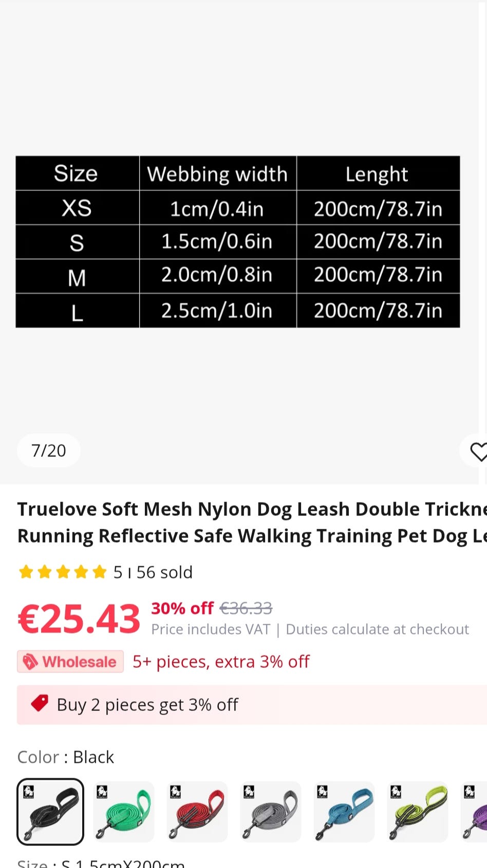This screenshot has width=487, height=868.
Task: Open the 5+ pieces extra 3% off offer
Action: [x=221, y=662]
